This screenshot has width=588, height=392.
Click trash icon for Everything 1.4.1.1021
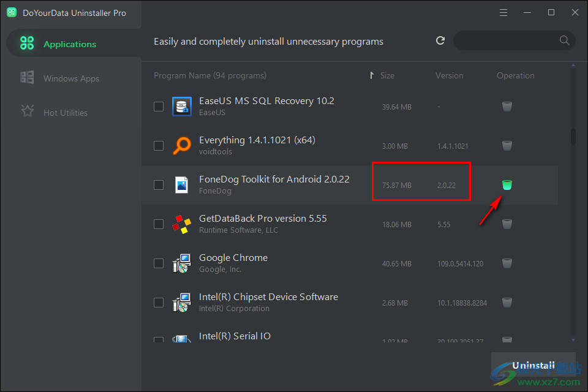point(507,146)
